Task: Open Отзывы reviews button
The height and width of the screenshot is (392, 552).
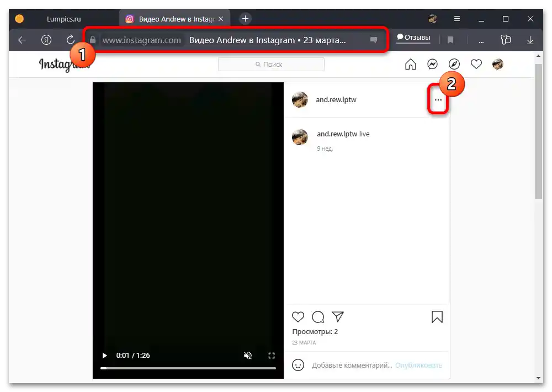Action: (x=413, y=38)
